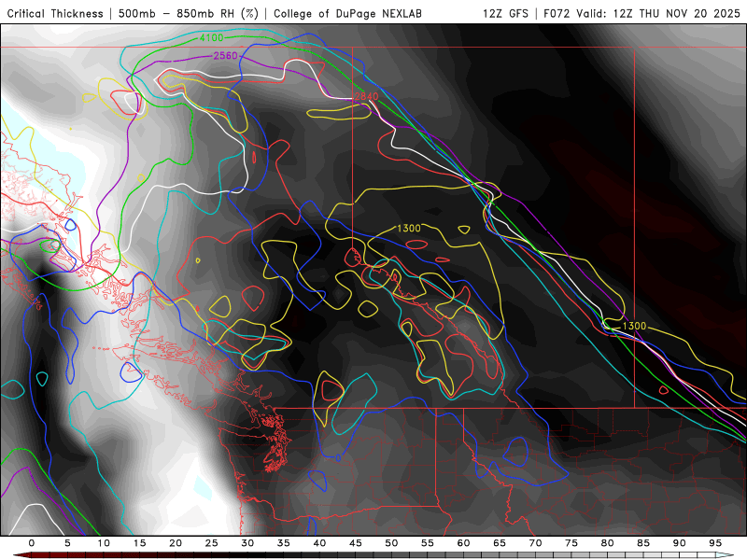747x560 pixels.
Task: Select the 95 value on the color bar
Action: pos(715,543)
